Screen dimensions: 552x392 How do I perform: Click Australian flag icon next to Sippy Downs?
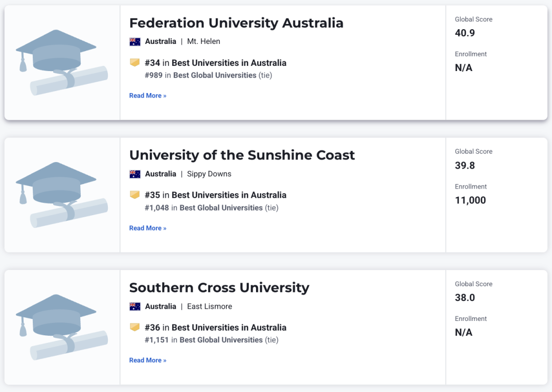(x=135, y=174)
